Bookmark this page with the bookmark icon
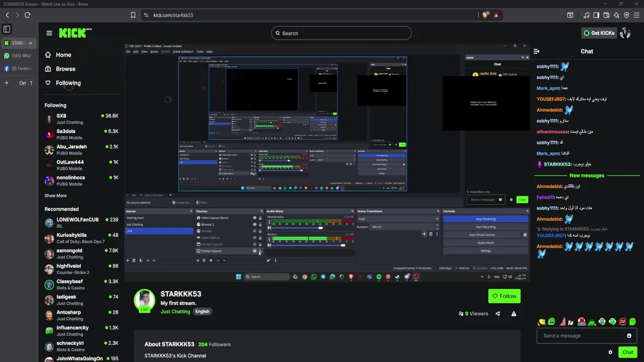Screen dimensions: 644x362 (x=133, y=15)
